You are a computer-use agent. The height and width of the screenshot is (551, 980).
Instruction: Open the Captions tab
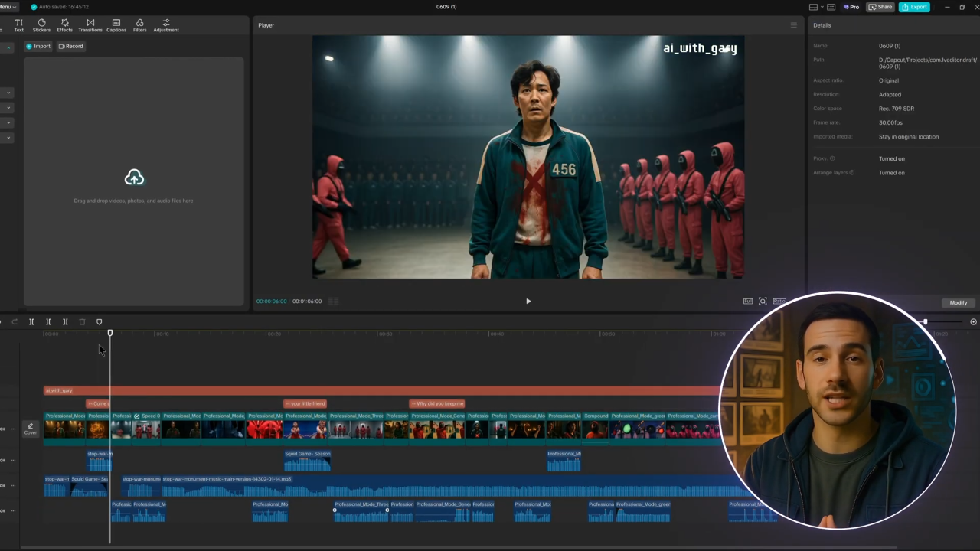(116, 25)
